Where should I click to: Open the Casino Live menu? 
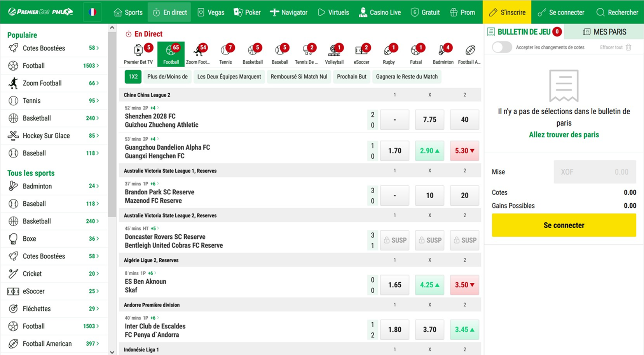tap(380, 12)
